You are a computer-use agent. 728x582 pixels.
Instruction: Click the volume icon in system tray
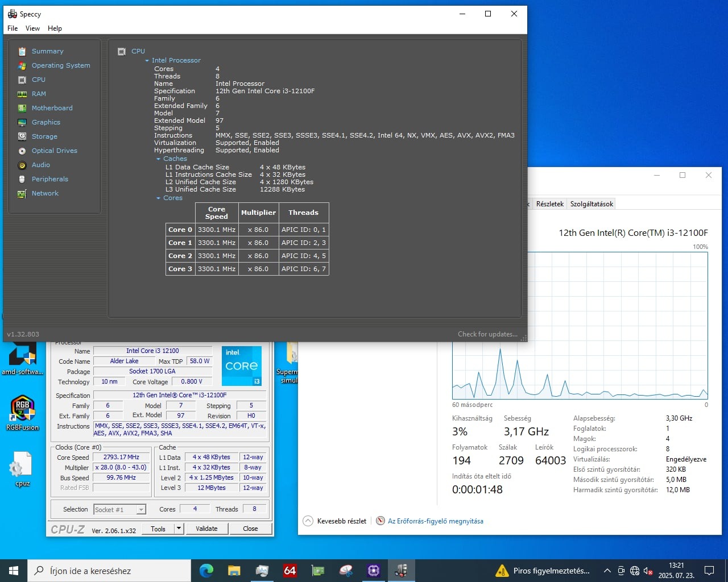click(x=648, y=571)
